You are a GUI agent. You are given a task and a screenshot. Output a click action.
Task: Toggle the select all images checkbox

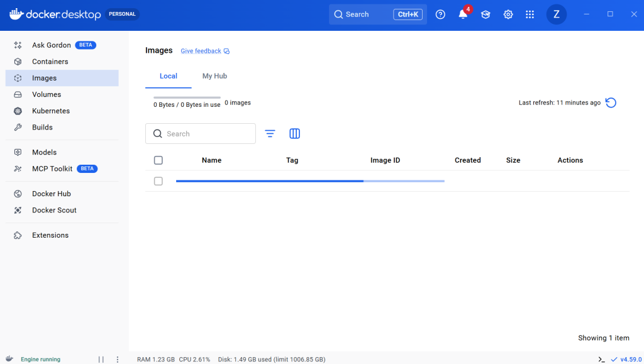[x=158, y=160]
